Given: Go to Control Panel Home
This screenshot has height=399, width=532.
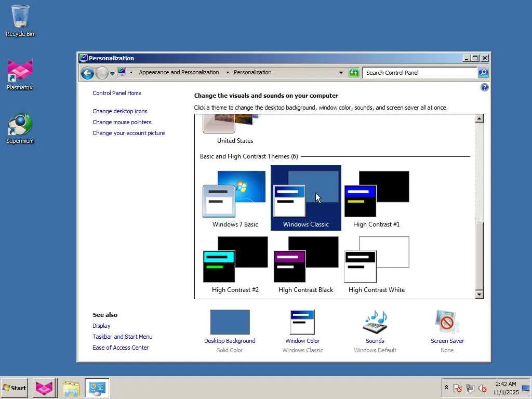Looking at the screenshot, I should pyautogui.click(x=117, y=93).
